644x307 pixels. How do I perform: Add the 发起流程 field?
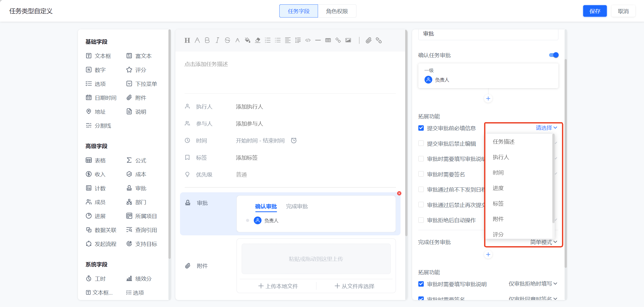point(101,244)
